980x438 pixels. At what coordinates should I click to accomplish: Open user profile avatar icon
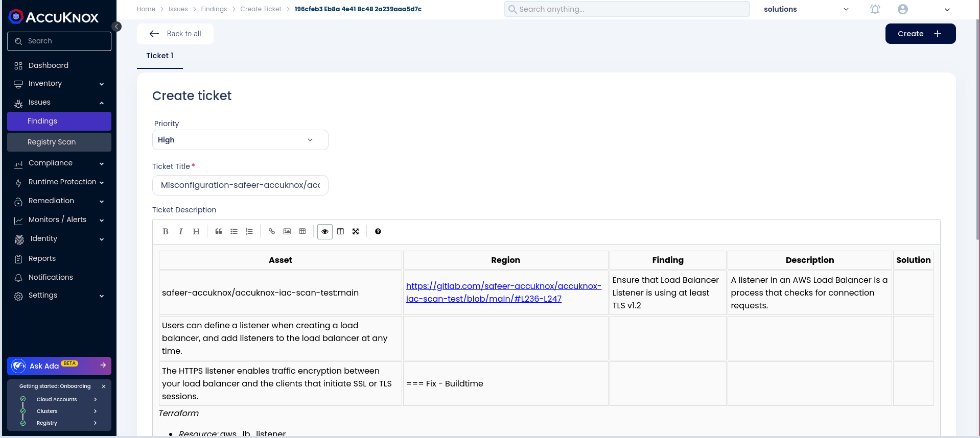[x=903, y=9]
